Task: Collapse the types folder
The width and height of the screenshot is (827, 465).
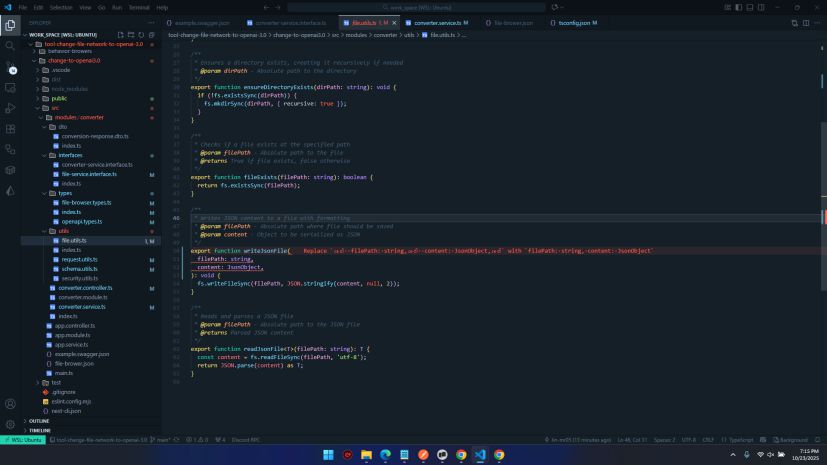Action: click(65, 193)
